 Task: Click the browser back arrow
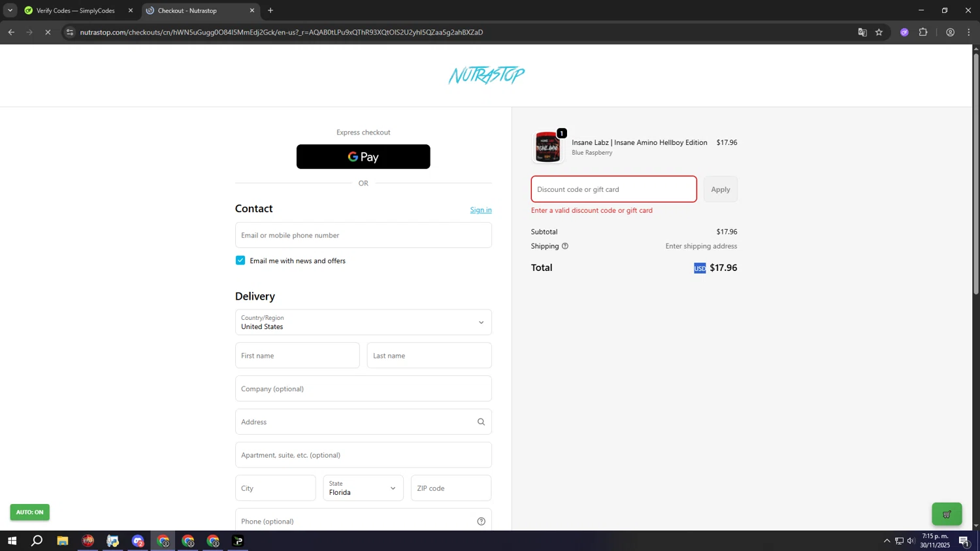coord(11,32)
